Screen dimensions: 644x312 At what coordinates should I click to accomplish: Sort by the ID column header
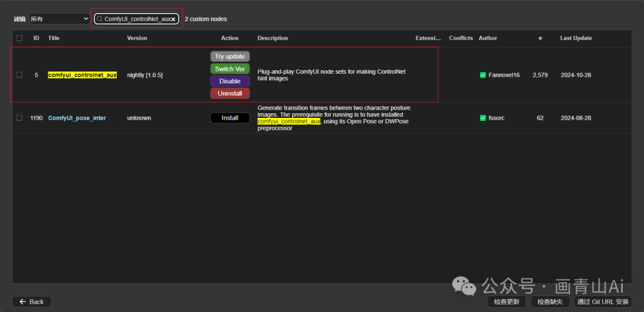click(36, 38)
